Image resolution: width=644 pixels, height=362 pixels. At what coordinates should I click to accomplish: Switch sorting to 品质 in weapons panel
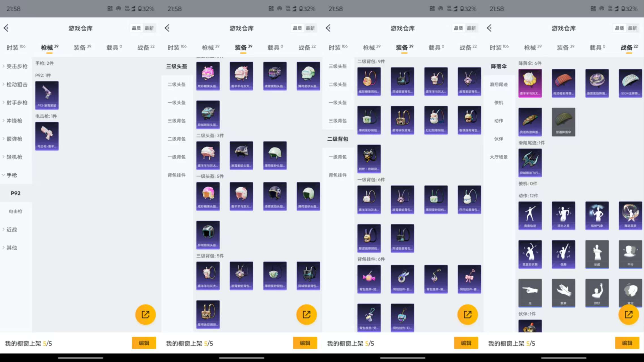136,28
